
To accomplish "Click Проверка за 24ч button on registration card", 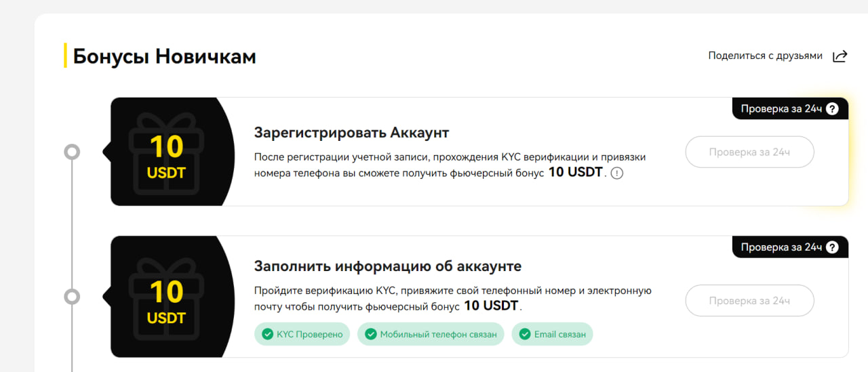I will (x=749, y=152).
